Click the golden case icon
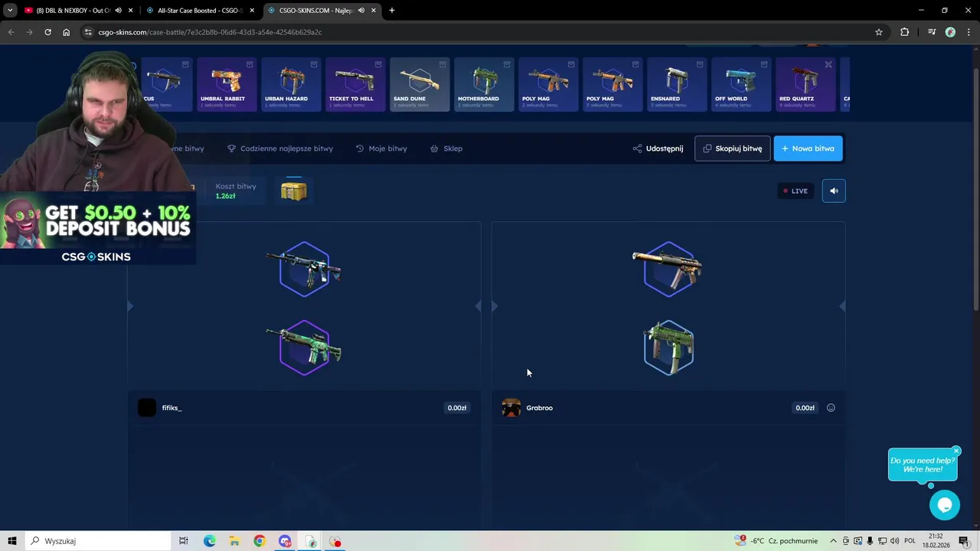The image size is (980, 551). pos(293,191)
